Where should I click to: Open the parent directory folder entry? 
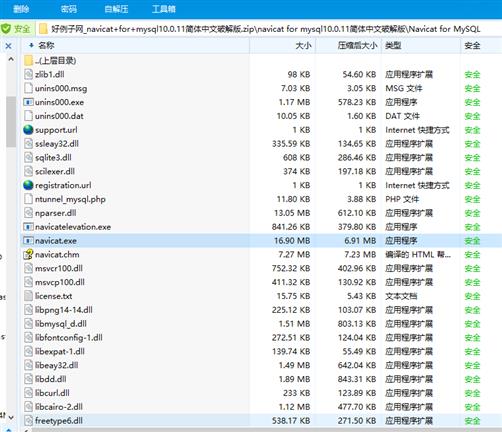tap(50, 60)
